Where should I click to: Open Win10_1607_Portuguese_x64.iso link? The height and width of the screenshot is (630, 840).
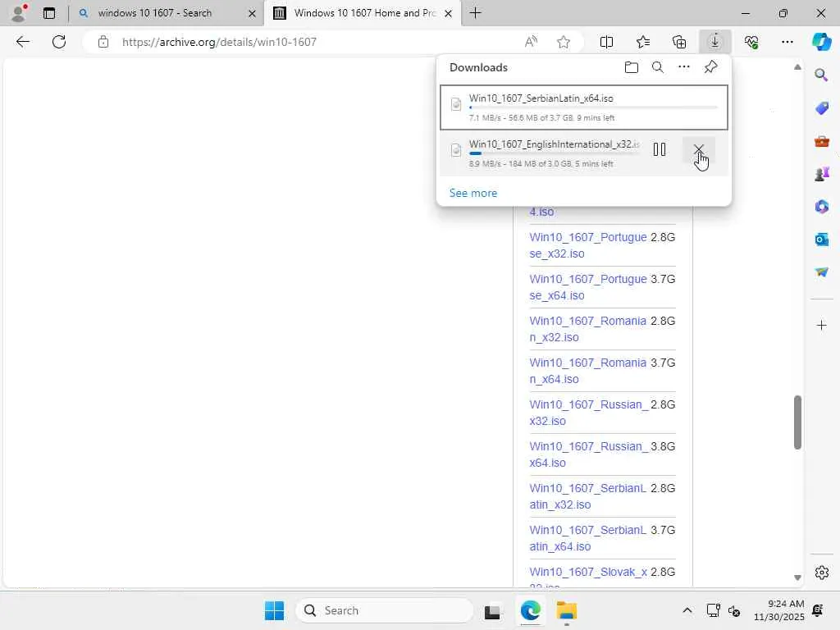[587, 287]
